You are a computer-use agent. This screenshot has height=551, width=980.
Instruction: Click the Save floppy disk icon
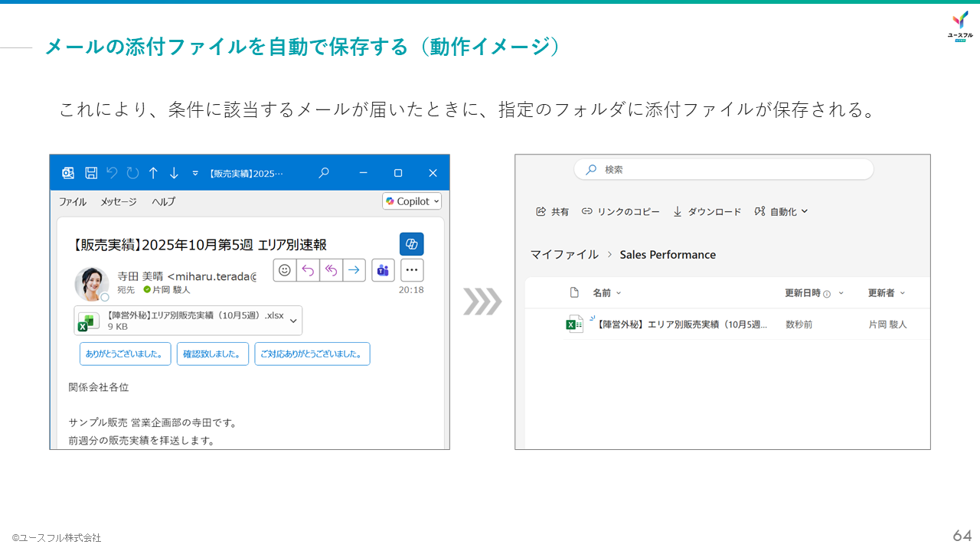[x=91, y=173]
